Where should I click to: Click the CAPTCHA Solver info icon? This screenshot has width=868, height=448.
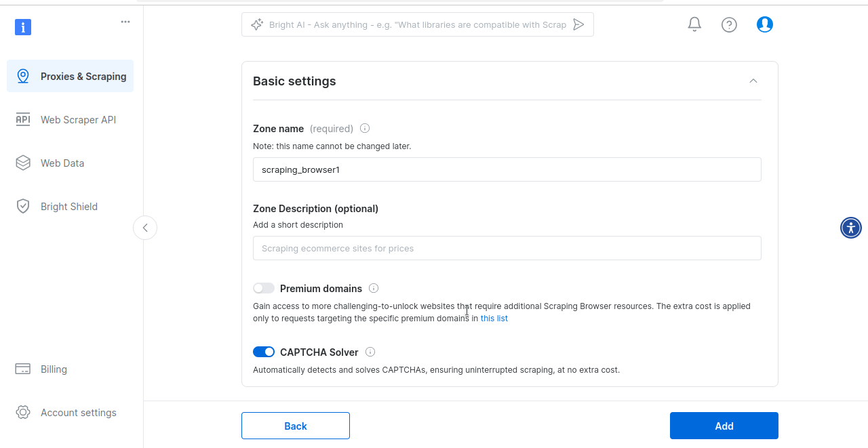(x=370, y=352)
